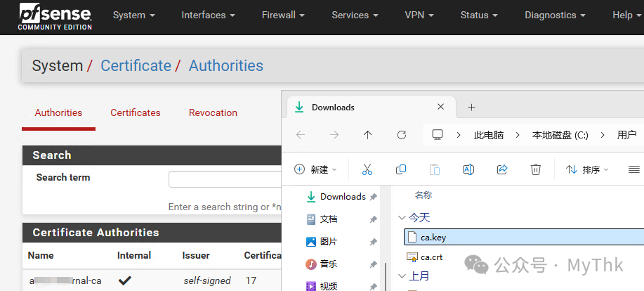The height and width of the screenshot is (291, 644).
Task: Click the Internal checkmark in CA row
Action: (124, 280)
